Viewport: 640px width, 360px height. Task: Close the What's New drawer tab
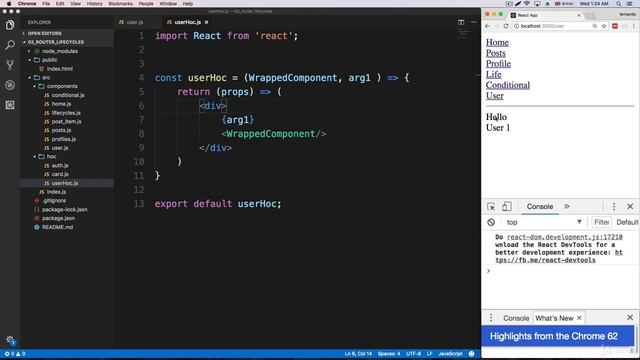tap(579, 318)
